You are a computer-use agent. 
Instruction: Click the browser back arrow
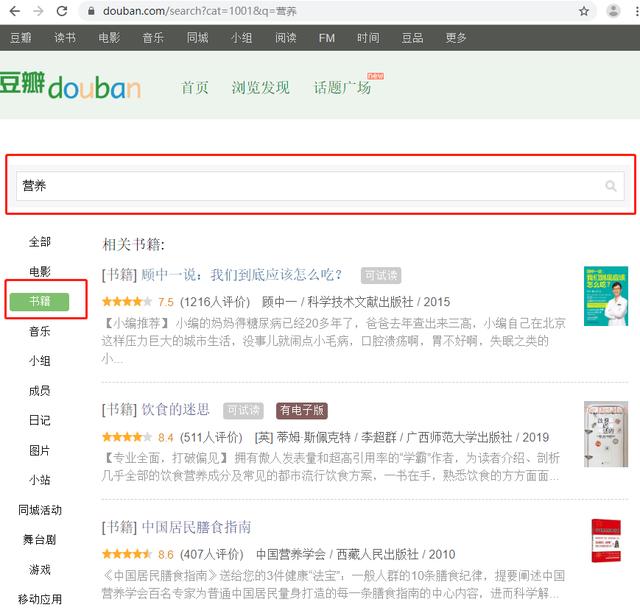[x=13, y=11]
